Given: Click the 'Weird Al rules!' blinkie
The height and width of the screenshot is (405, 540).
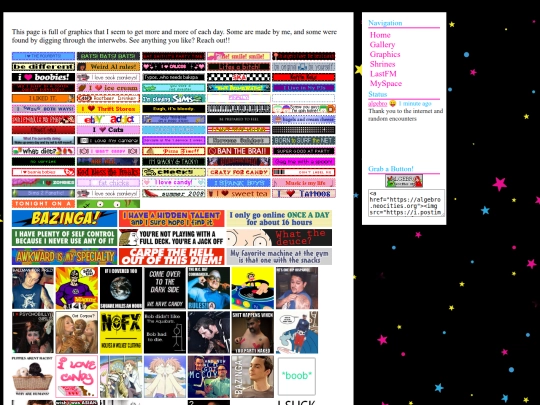Looking at the screenshot, I should pyautogui.click(x=108, y=66).
